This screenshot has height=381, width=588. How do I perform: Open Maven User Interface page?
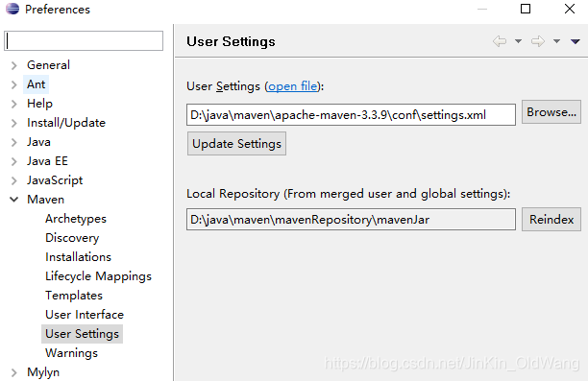85,315
